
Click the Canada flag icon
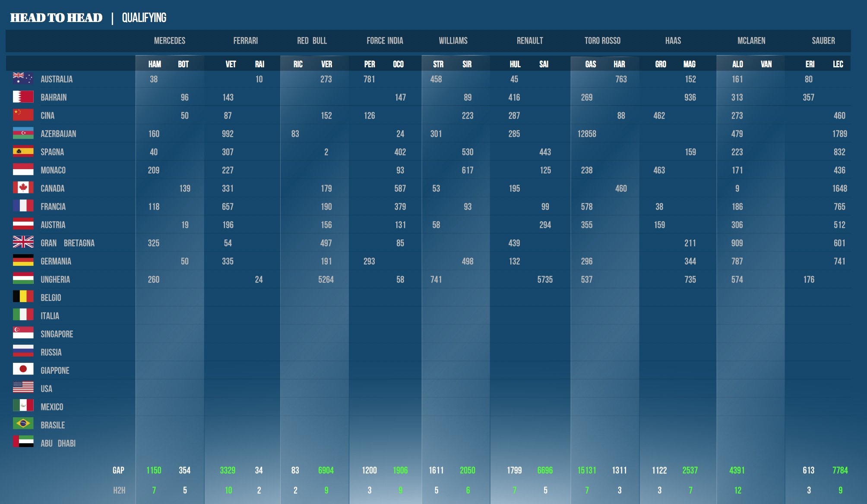[x=23, y=188]
